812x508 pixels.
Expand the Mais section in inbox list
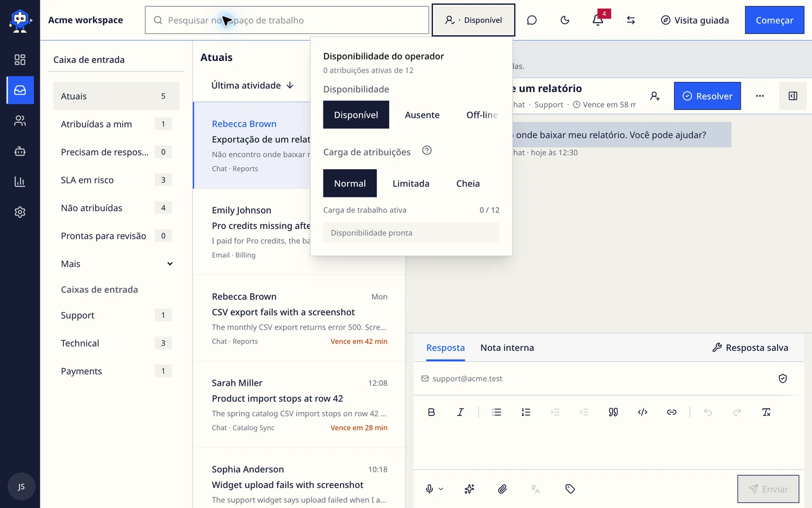coord(116,264)
